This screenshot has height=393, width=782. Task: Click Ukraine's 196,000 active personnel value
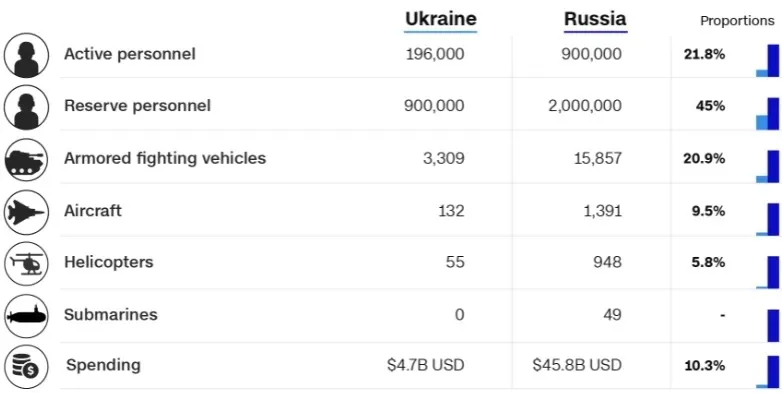pos(435,54)
